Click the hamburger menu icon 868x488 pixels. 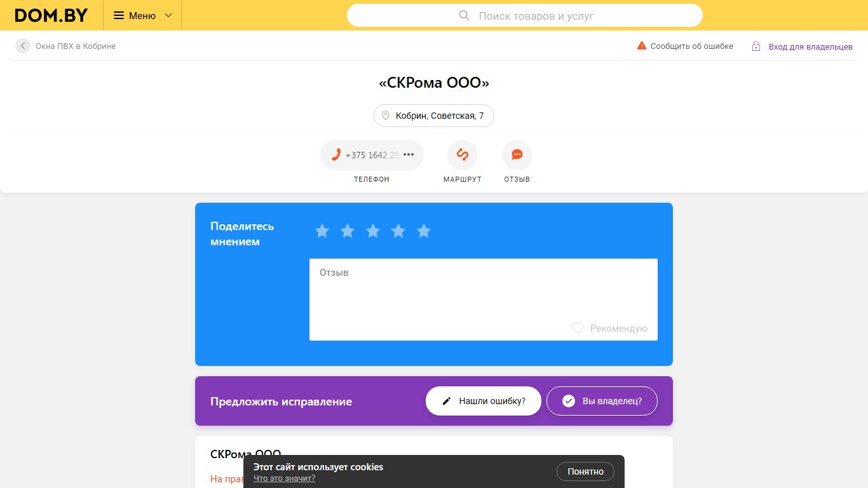pos(119,15)
